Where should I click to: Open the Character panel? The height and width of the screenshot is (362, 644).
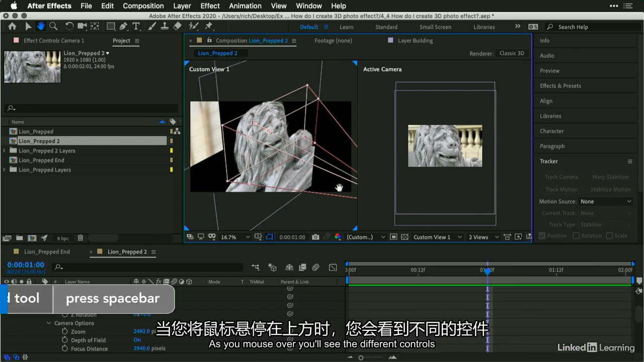(552, 131)
